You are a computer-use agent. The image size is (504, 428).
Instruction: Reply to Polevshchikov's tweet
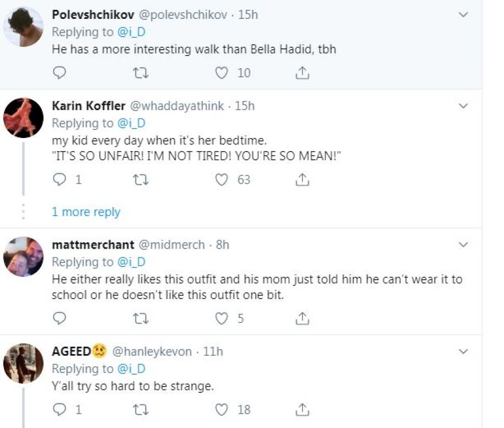[x=60, y=73]
